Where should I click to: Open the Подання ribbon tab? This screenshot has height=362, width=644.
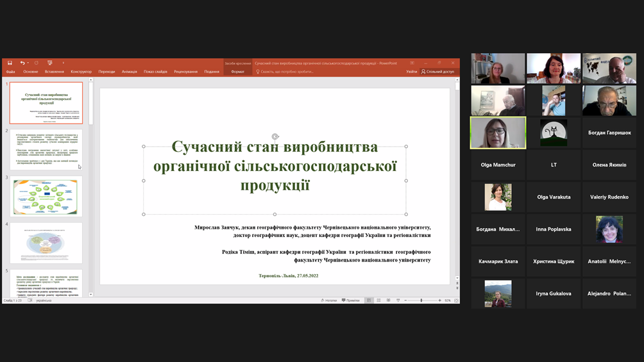coord(212,71)
